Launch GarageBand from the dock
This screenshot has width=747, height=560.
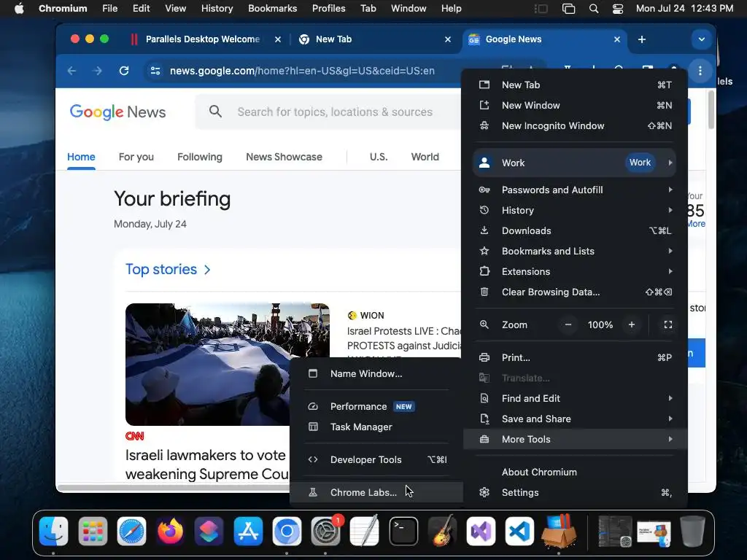point(442,531)
